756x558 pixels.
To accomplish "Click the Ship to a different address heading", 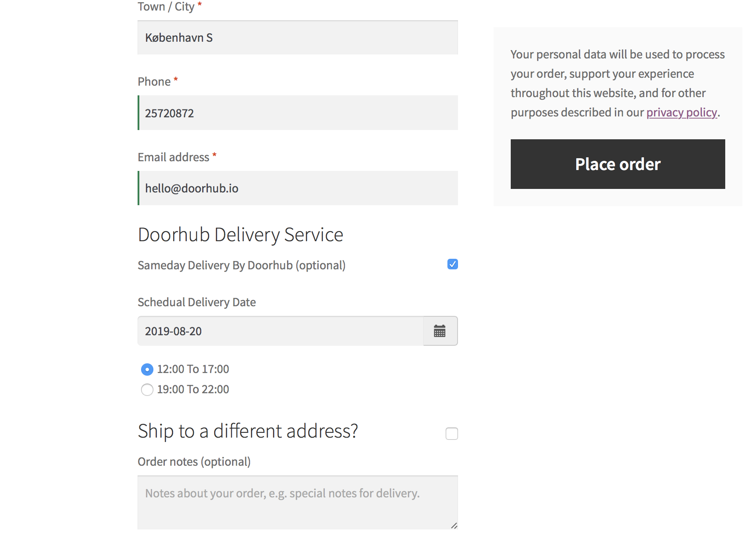I will click(x=248, y=431).
